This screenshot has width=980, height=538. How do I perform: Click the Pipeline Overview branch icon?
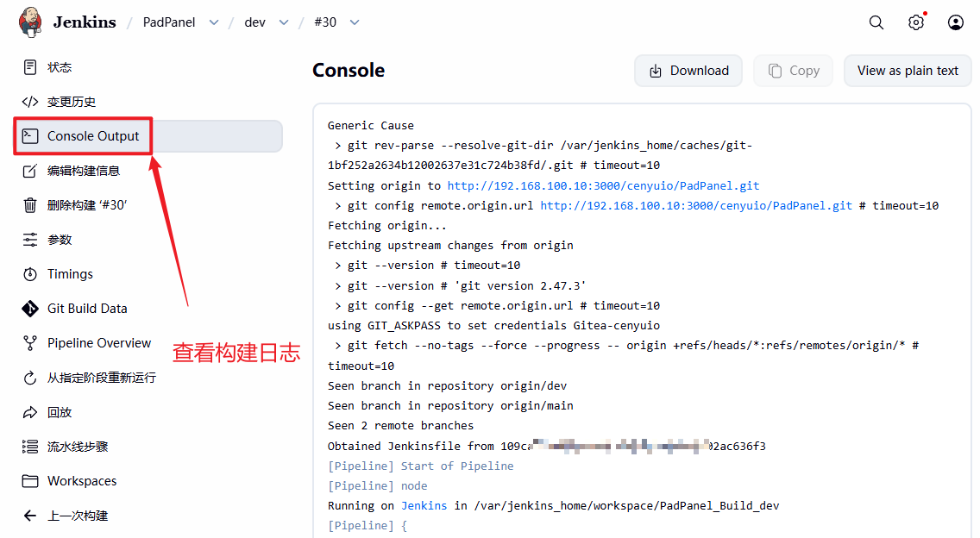coord(30,343)
